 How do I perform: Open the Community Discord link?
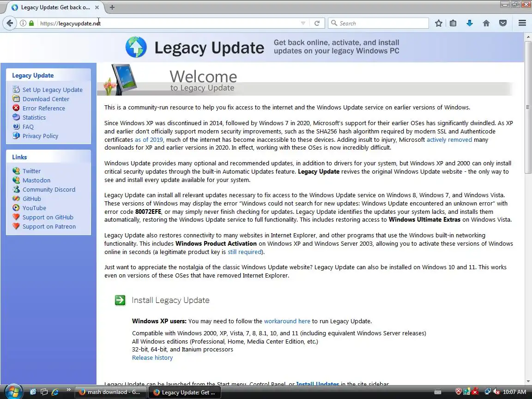point(49,189)
